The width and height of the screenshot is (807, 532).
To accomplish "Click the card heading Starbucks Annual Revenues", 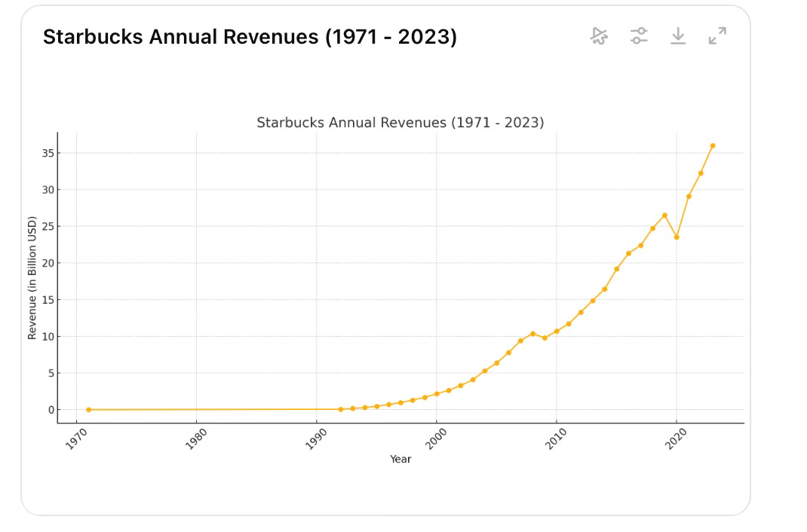I will point(250,37).
